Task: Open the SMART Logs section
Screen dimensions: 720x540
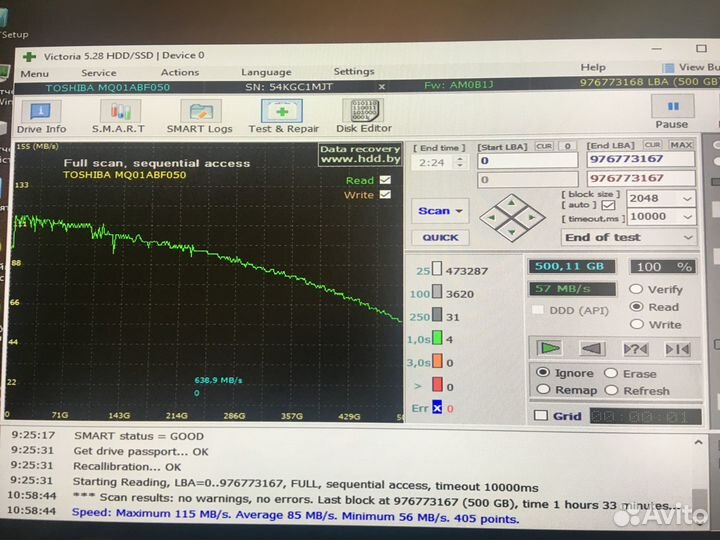Action: point(199,115)
